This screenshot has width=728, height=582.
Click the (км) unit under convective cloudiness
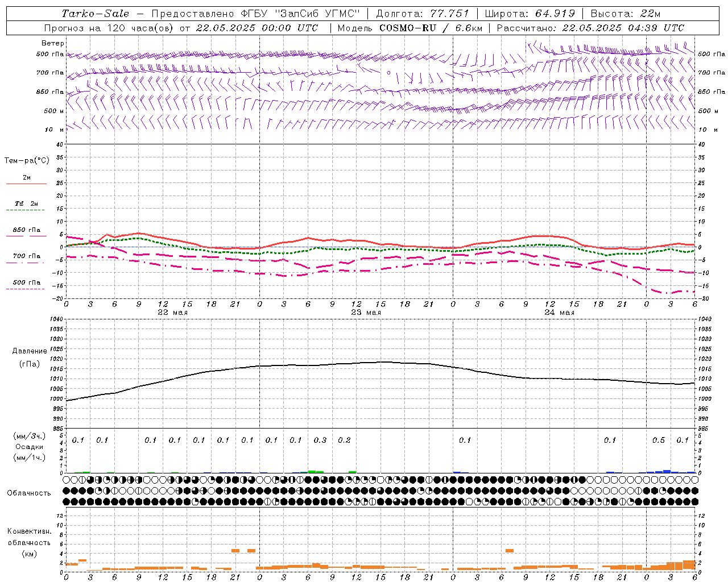click(x=30, y=554)
